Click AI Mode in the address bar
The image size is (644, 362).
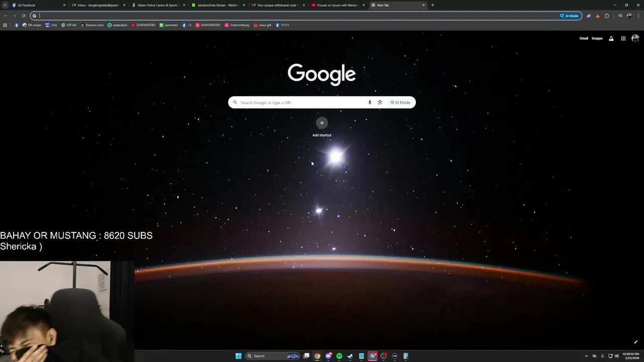(570, 16)
